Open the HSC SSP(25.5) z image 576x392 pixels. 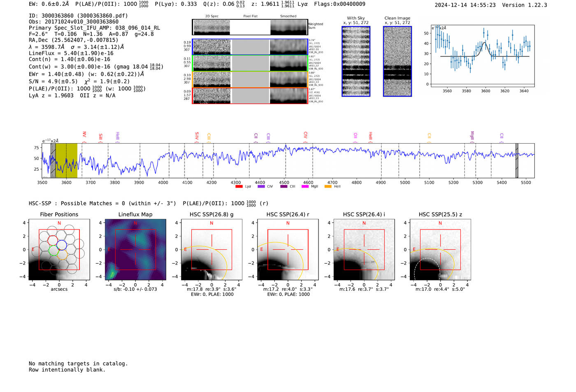click(440, 250)
